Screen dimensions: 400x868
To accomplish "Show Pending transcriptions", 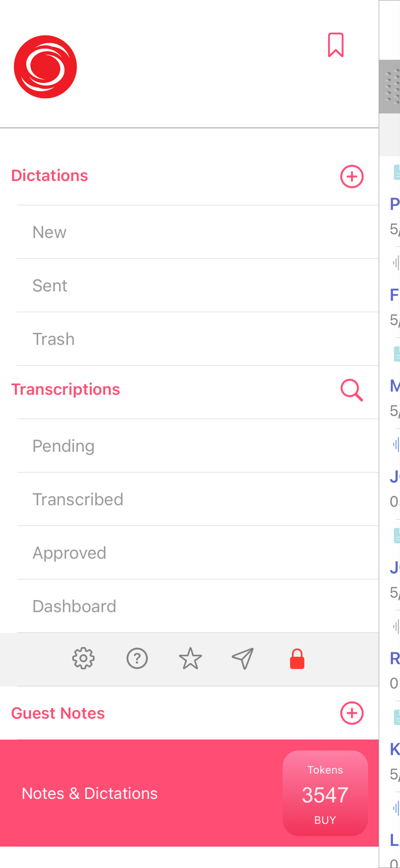I will 63,446.
